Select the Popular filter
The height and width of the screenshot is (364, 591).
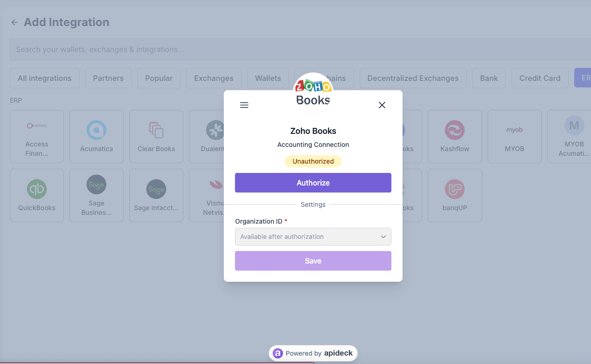tap(159, 78)
